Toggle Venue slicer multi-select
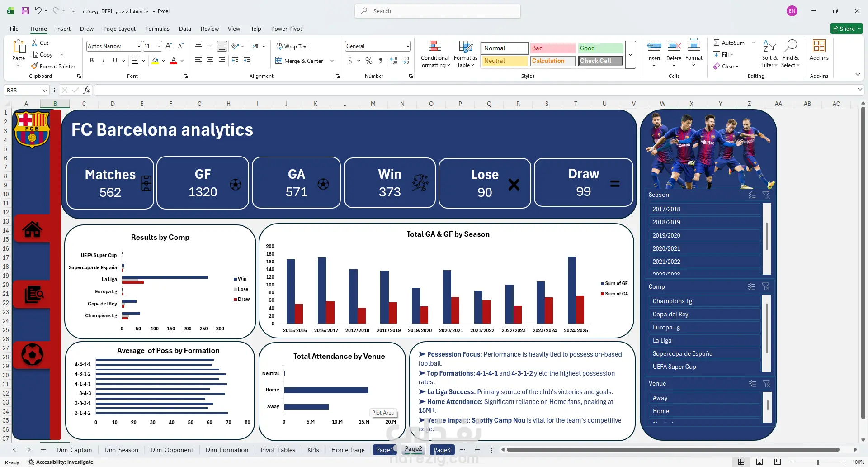Viewport: 868px width, 467px height. pos(752,384)
